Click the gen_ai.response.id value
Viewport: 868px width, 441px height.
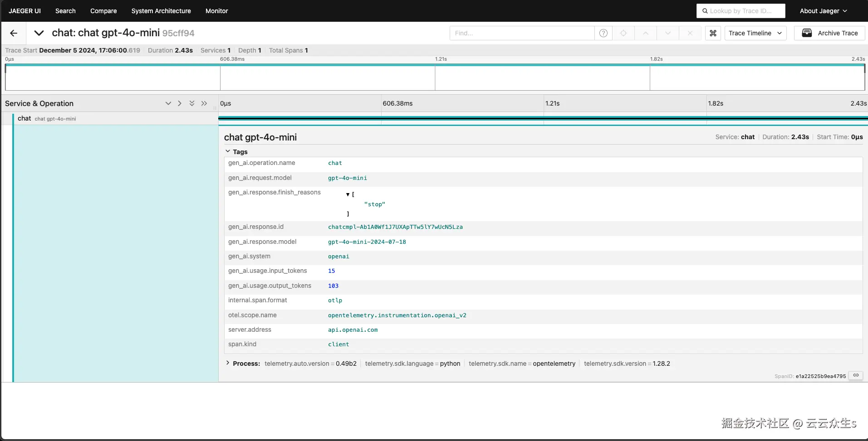[395, 227]
